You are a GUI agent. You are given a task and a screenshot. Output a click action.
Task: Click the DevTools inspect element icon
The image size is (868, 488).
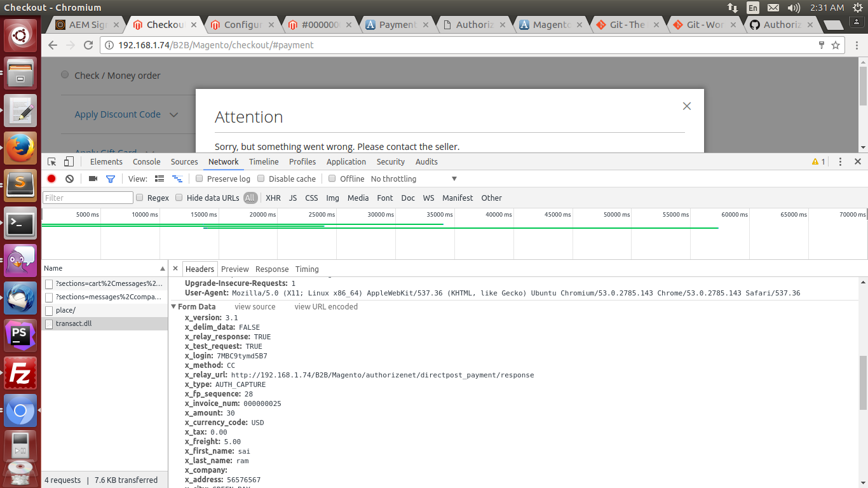point(52,162)
